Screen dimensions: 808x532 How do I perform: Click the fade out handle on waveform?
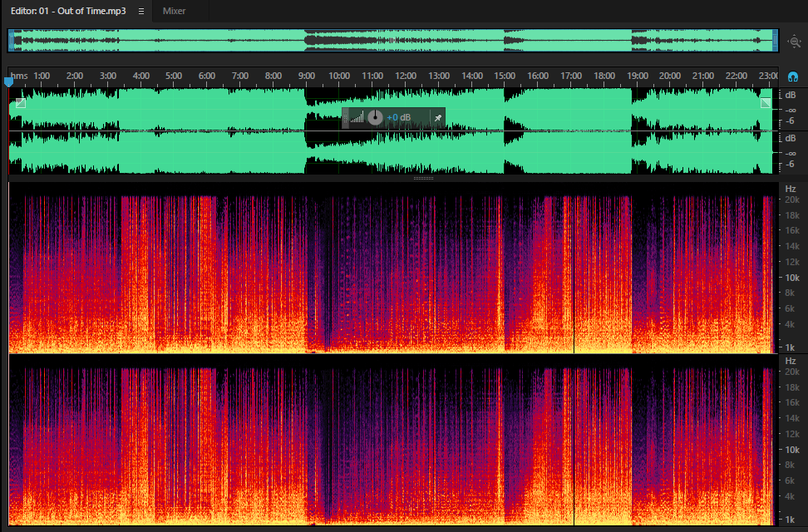click(x=766, y=103)
